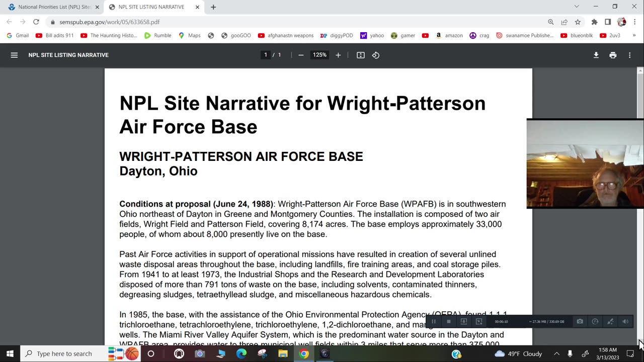Edit the PDF page number field

pos(266,55)
